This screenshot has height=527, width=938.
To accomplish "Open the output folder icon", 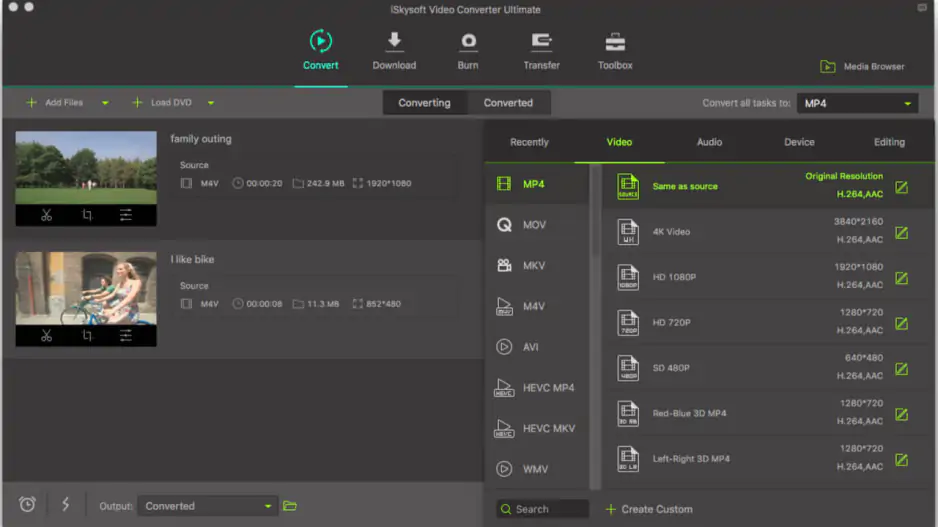I will coord(290,506).
